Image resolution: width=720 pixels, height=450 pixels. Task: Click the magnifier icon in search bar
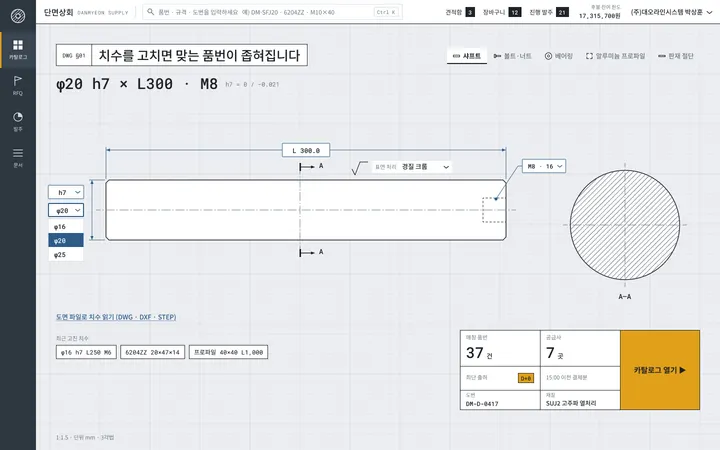[x=150, y=12]
